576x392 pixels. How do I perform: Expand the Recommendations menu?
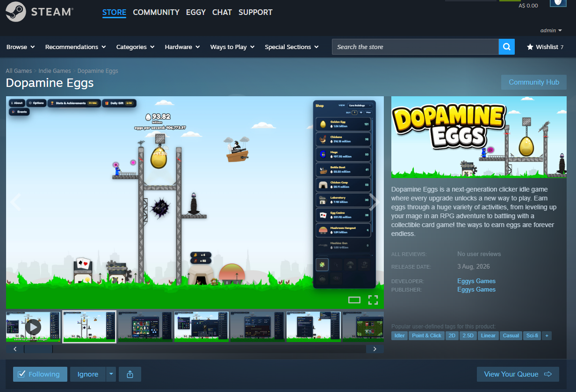point(76,47)
